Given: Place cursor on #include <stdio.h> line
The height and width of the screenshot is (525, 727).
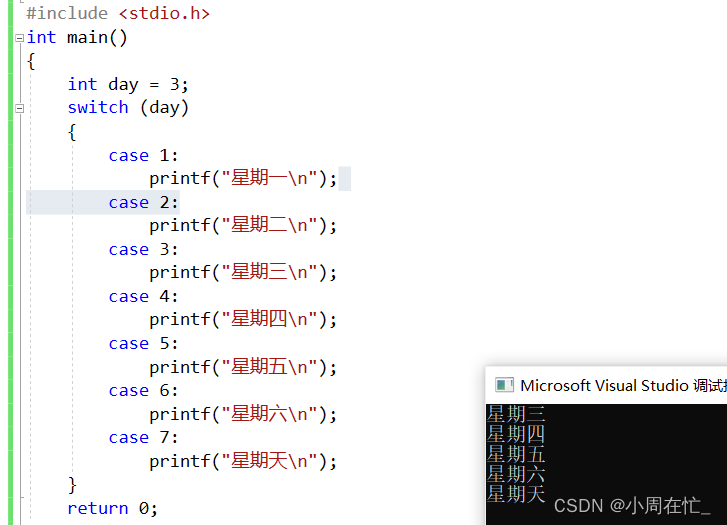Looking at the screenshot, I should (118, 14).
